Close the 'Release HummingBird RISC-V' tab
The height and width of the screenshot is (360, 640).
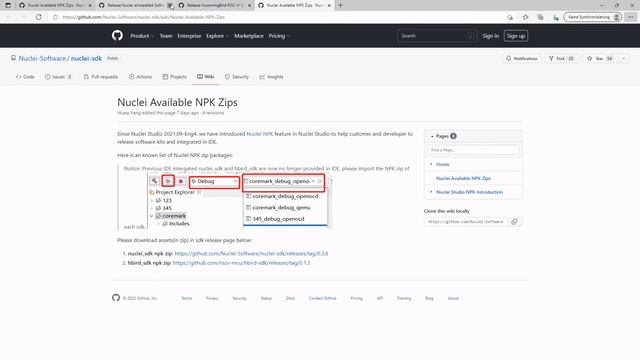pyautogui.click(x=250, y=5)
